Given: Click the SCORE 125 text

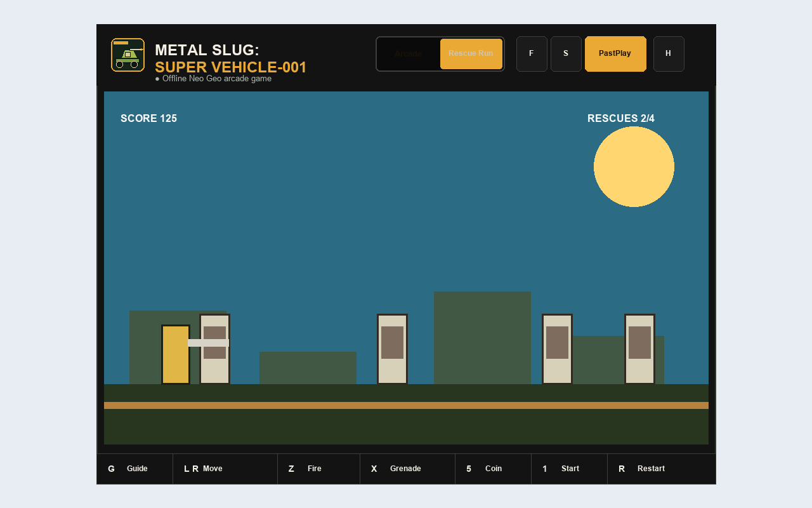Looking at the screenshot, I should [x=148, y=119].
